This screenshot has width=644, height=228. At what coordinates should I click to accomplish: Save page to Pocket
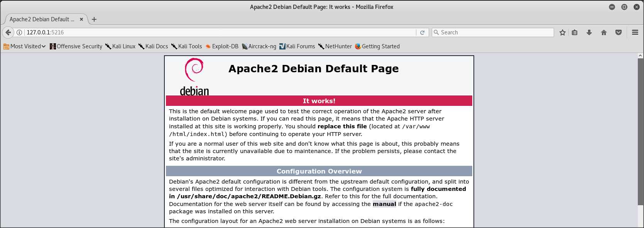tap(619, 32)
